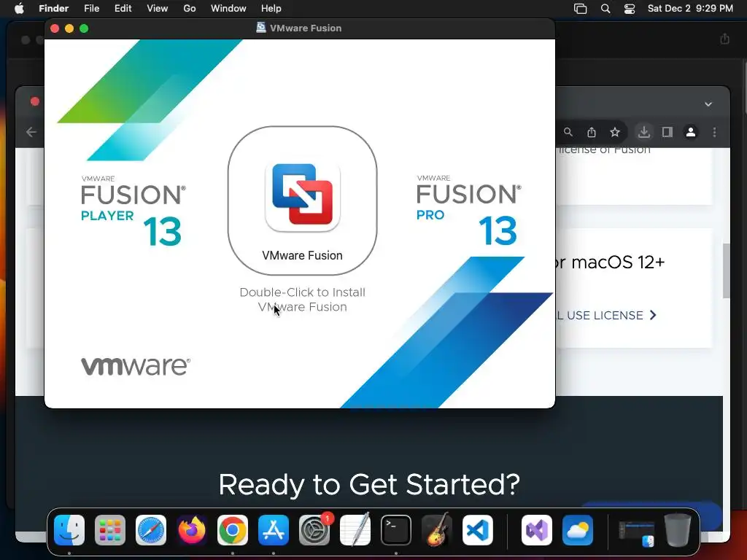Open Spotlight search in the menu bar
Screen dimensions: 747x560
coord(605,9)
